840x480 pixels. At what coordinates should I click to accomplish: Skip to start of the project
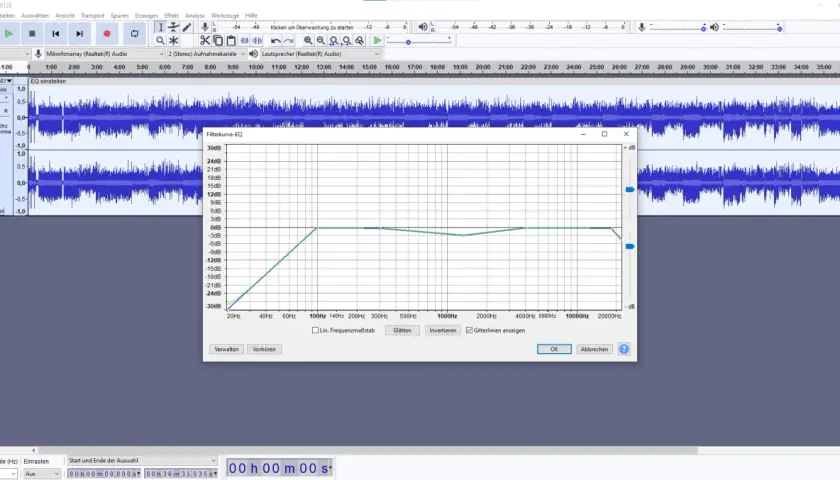tap(56, 34)
